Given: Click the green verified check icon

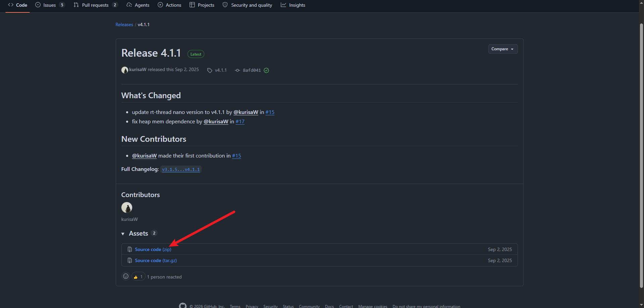Looking at the screenshot, I should click(x=266, y=70).
